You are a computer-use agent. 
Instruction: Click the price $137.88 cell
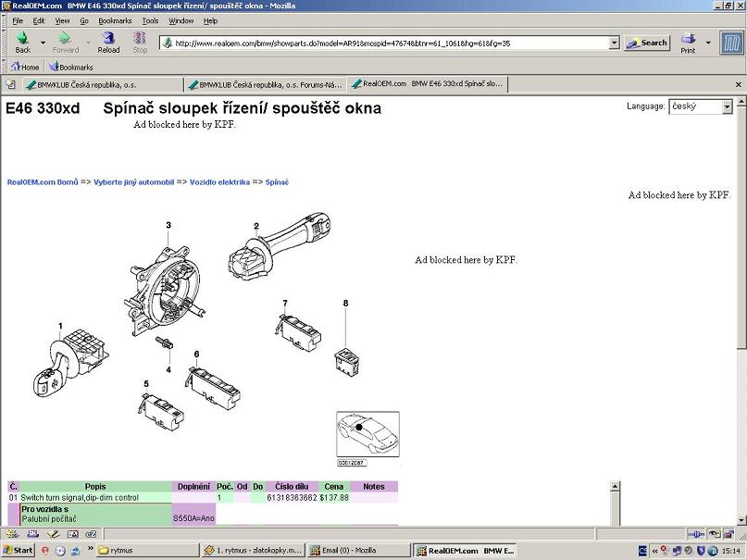334,498
